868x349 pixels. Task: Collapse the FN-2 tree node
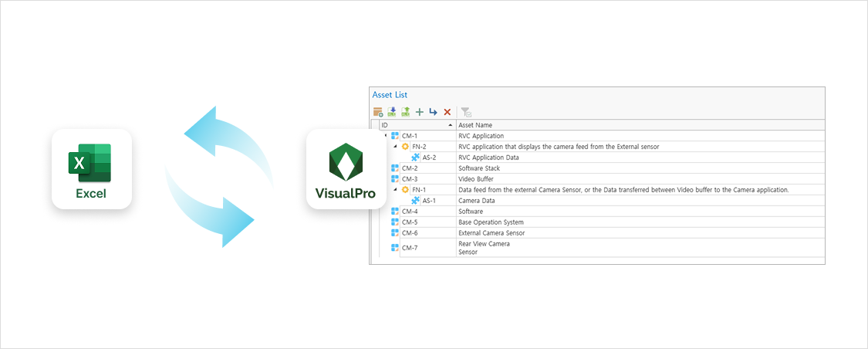(x=395, y=147)
